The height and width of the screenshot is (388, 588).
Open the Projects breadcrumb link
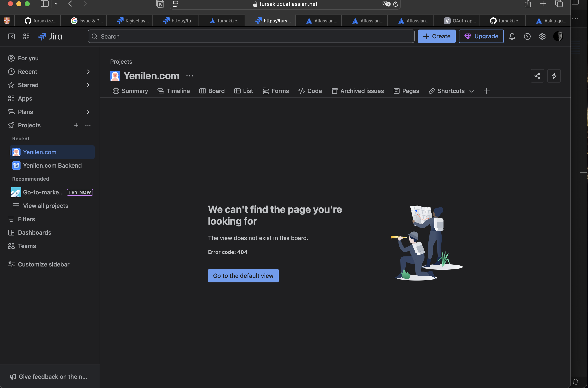[x=121, y=62]
